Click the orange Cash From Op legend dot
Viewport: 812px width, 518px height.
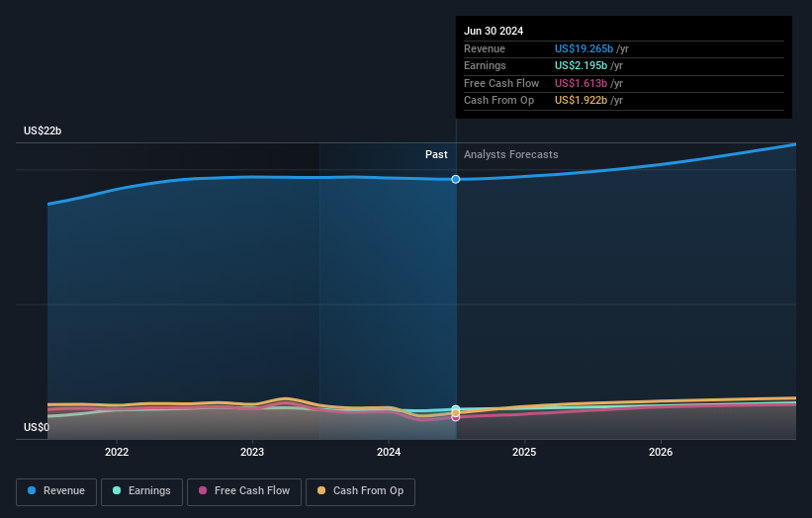pos(321,490)
